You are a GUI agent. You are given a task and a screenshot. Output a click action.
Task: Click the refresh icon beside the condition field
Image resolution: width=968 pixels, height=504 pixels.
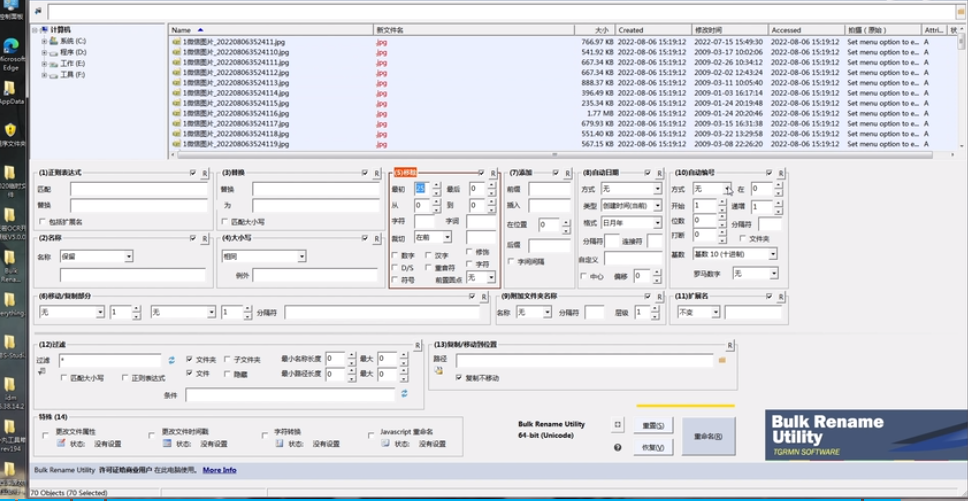click(x=404, y=394)
